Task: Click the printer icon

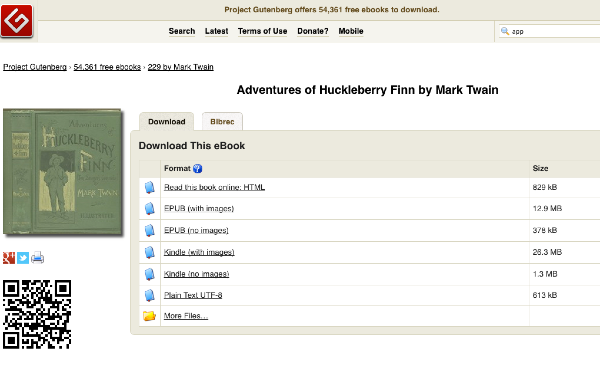Action: point(37,258)
